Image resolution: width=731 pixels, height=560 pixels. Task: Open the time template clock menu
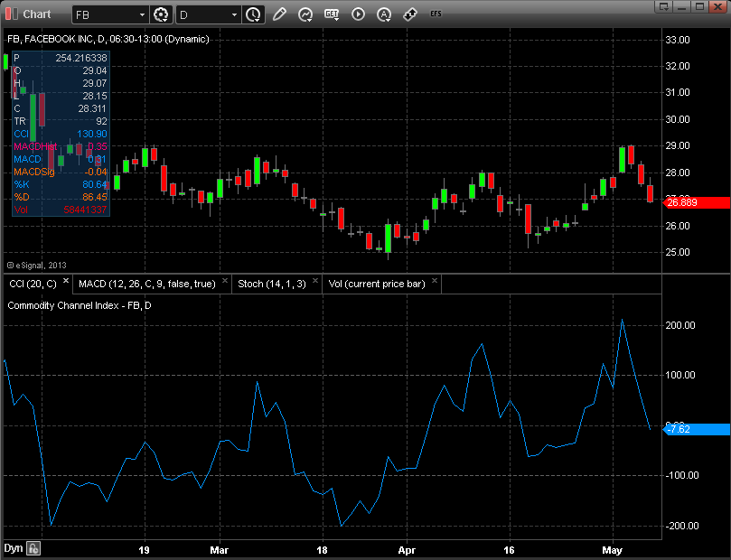coord(254,15)
